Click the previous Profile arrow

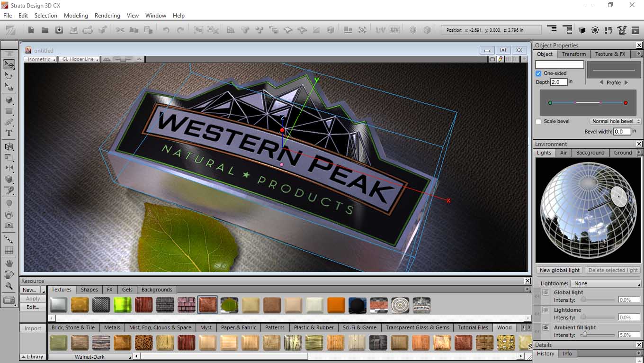(x=601, y=82)
